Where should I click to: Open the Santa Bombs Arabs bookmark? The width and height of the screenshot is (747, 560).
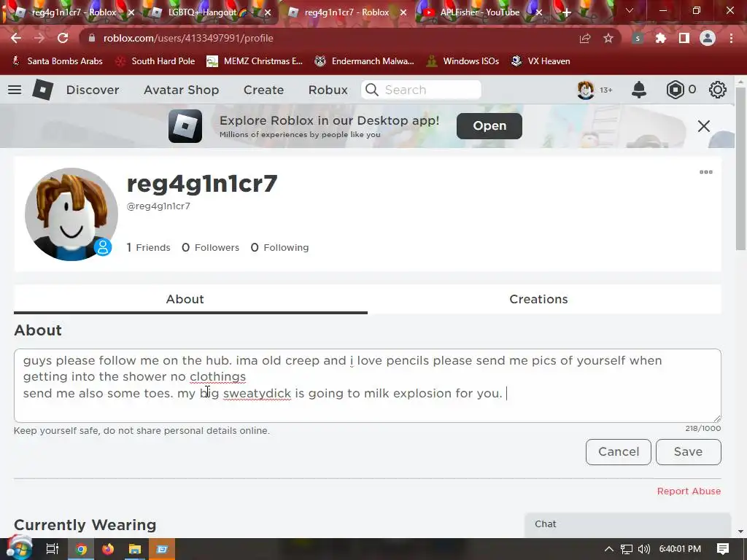57,61
